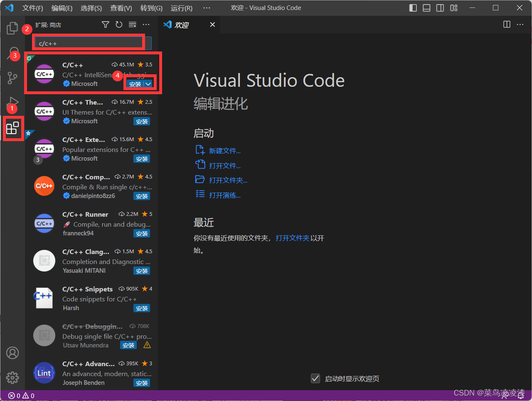Click the C/C++ Compile Run extension icon
This screenshot has height=401, width=532.
(x=44, y=186)
